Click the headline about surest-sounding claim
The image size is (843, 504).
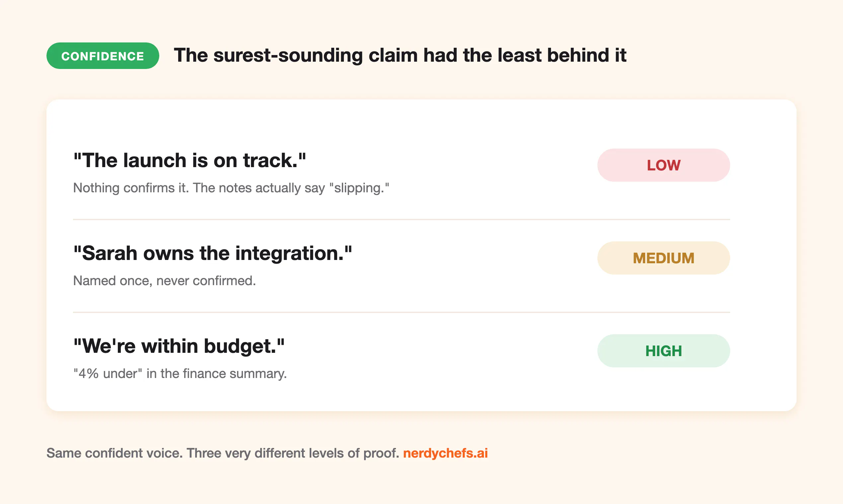(400, 55)
